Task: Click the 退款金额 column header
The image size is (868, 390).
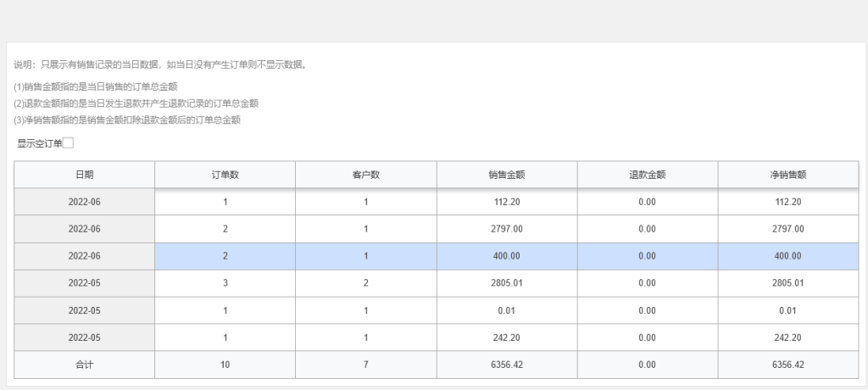Action: coord(647,175)
